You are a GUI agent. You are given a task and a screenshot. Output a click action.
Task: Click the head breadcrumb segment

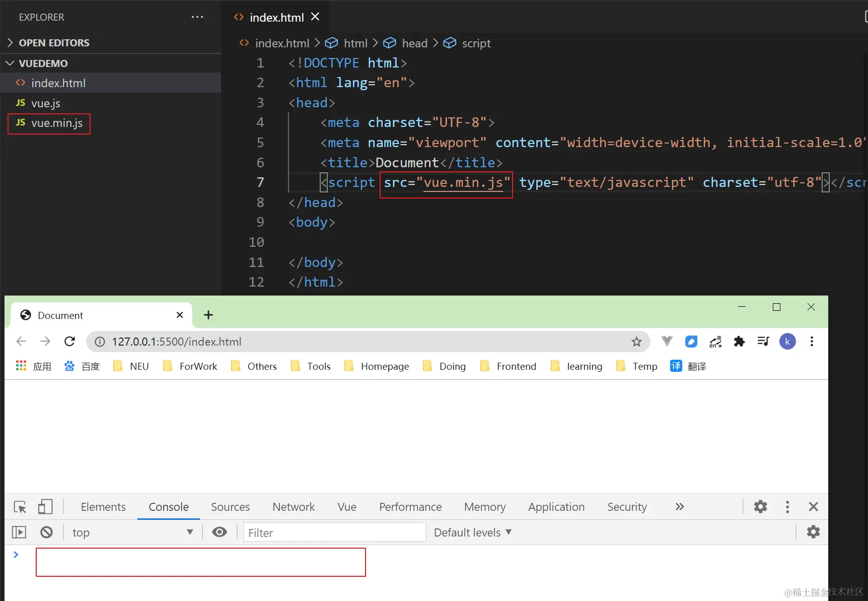pyautogui.click(x=414, y=43)
